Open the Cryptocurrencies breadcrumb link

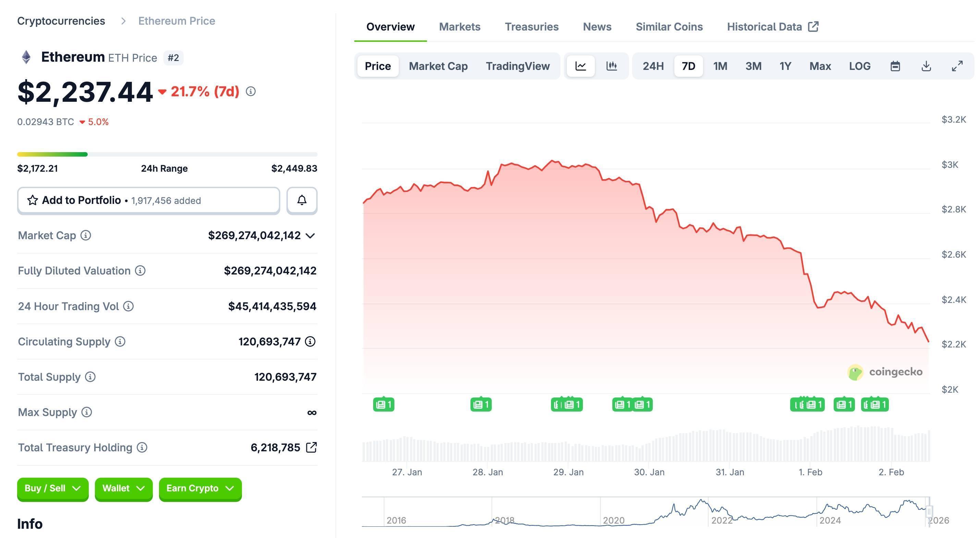tap(61, 21)
